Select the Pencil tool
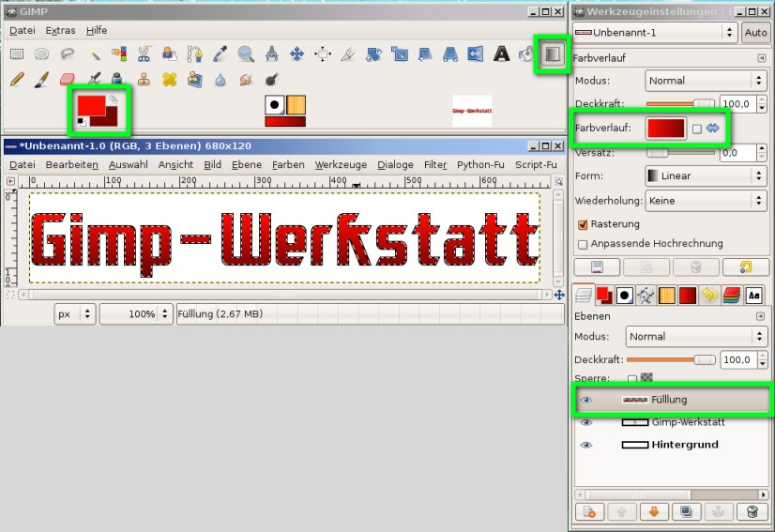The width and height of the screenshot is (775, 532). coord(17,79)
